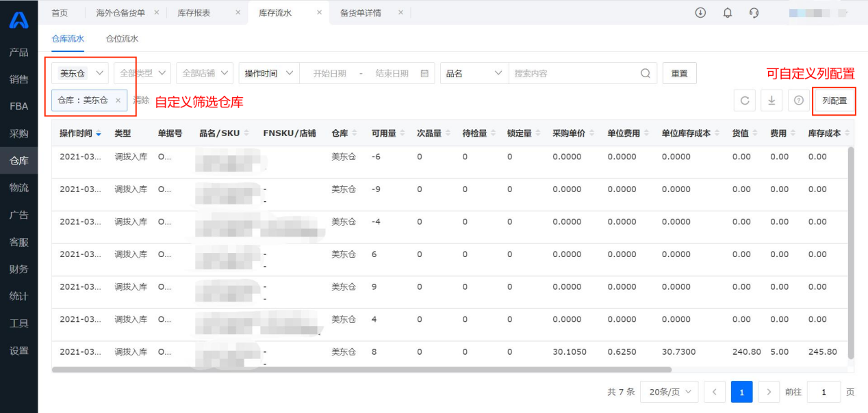Refresh the table using the reload icon
This screenshot has width=868, height=413.
(x=745, y=101)
